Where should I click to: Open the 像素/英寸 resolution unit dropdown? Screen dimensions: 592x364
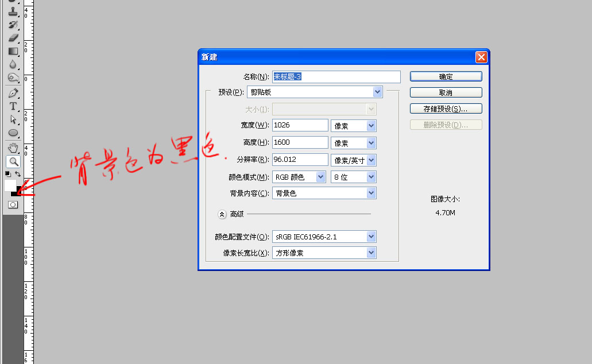pos(353,160)
